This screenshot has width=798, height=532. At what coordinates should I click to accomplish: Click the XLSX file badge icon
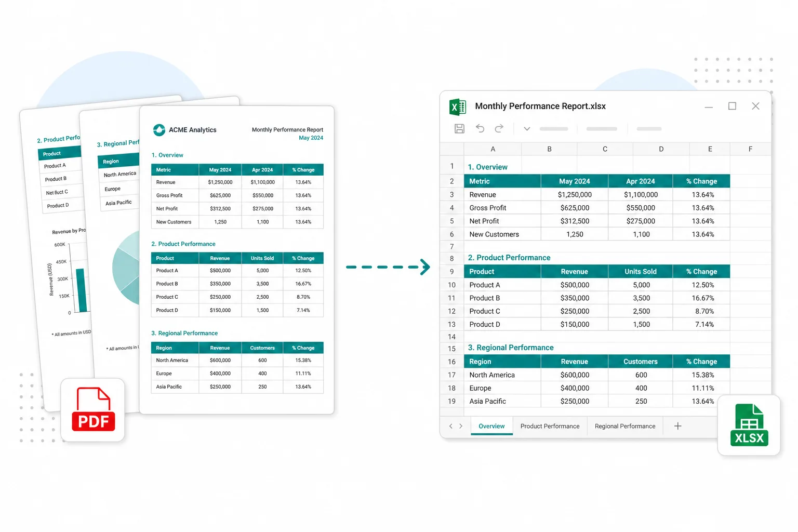pos(749,425)
